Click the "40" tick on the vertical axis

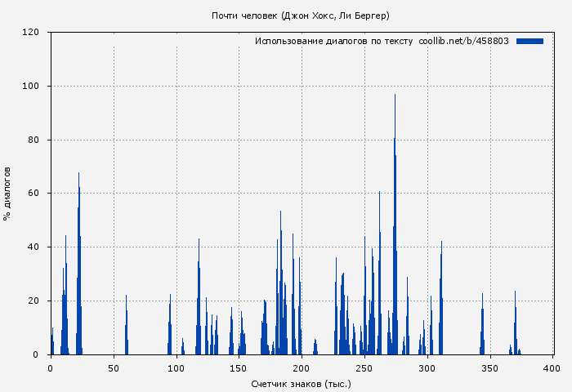click(34, 247)
